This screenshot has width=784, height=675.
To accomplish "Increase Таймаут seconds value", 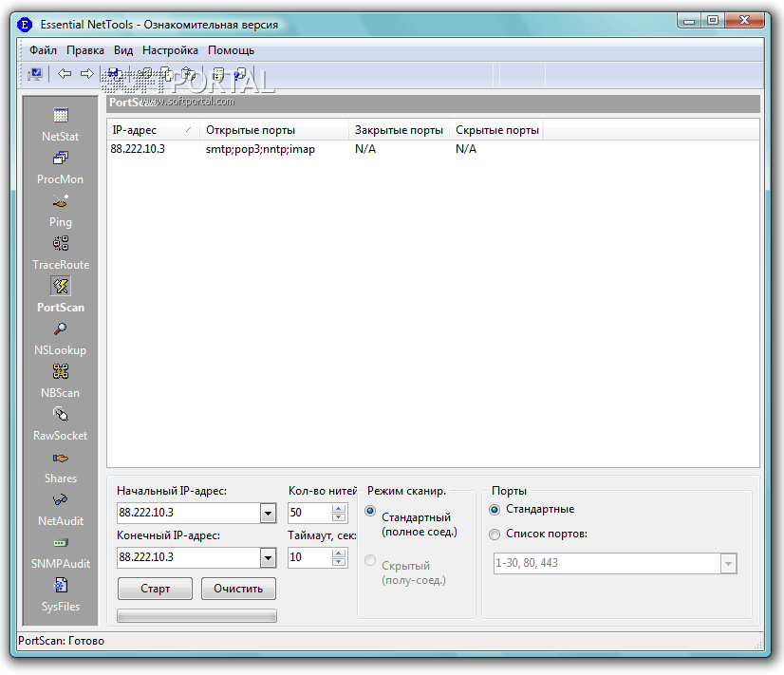I will pyautogui.click(x=339, y=553).
